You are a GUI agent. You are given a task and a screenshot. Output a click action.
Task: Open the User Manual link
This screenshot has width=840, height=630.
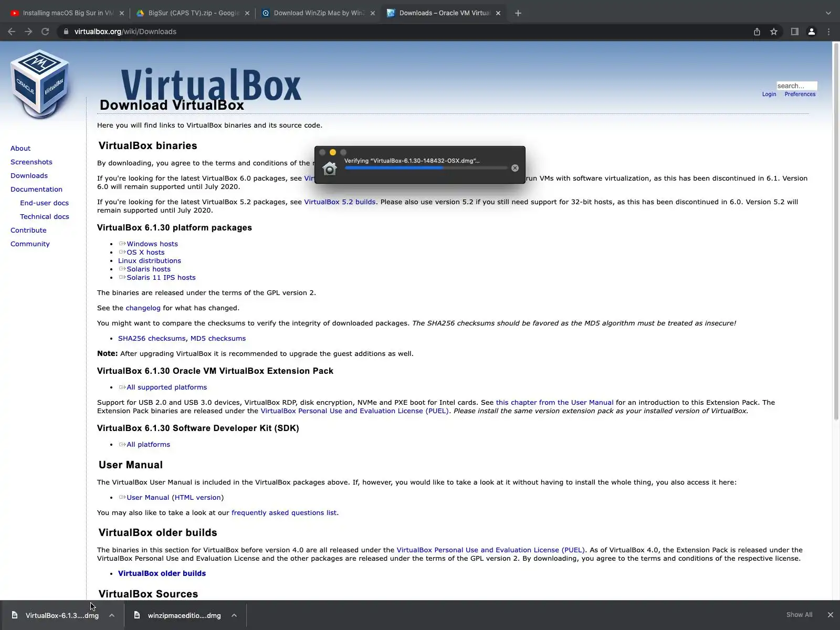point(148,498)
